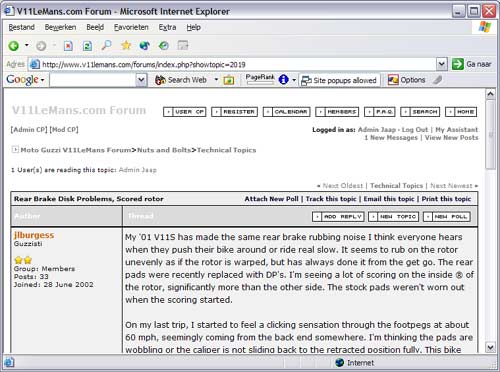Click the USER CP forum button

point(185,112)
